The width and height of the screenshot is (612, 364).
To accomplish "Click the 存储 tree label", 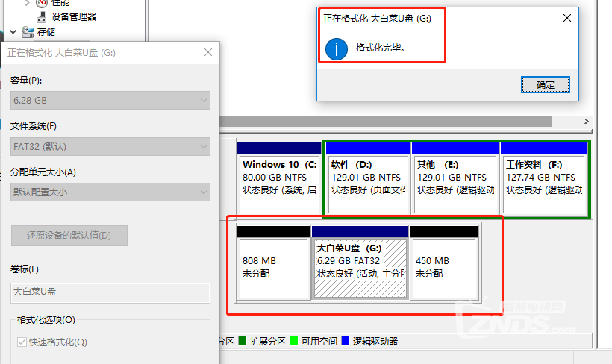I will pos(46,32).
